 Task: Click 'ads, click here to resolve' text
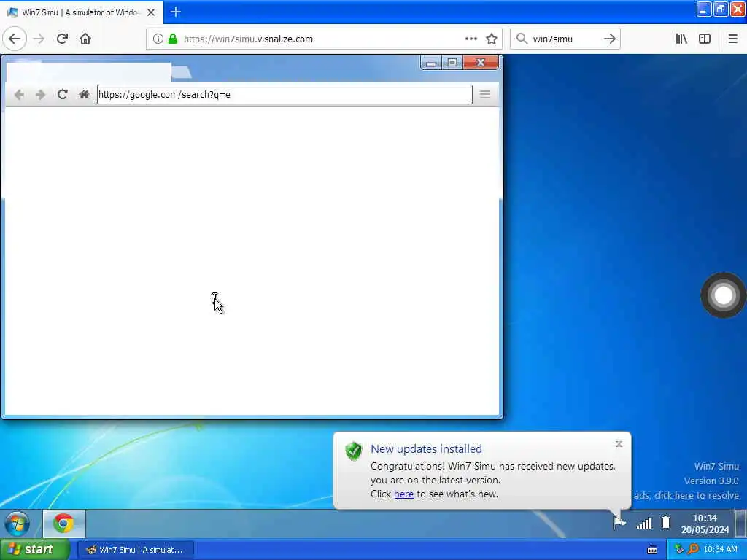[x=686, y=495]
